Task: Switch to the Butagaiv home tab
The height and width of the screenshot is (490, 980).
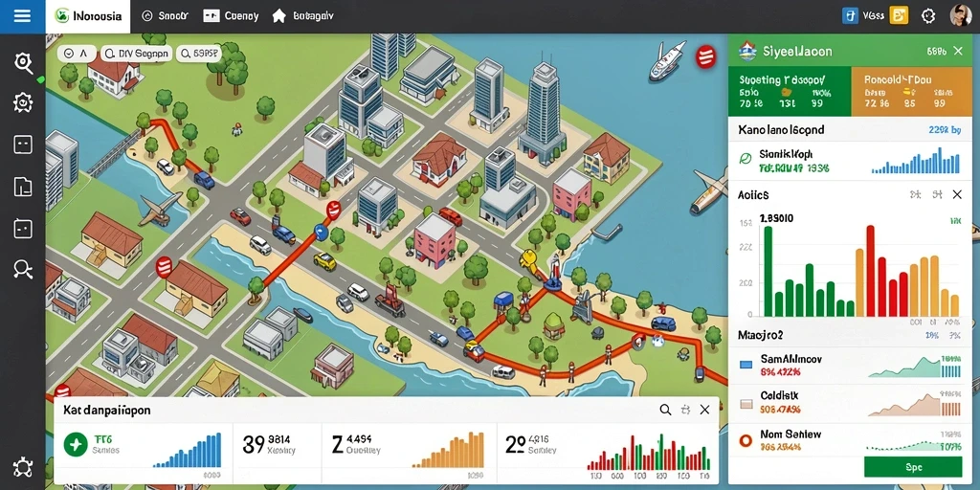Action: pos(303,16)
